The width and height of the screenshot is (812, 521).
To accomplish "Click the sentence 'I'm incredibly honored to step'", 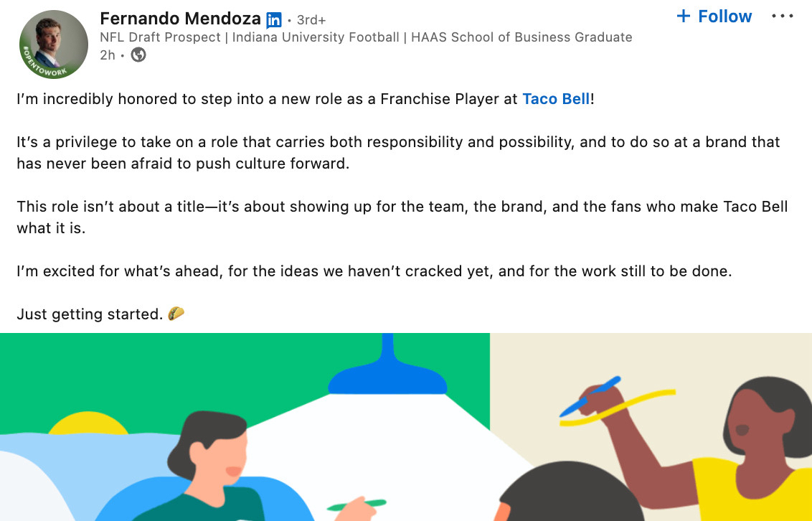I will (265, 99).
